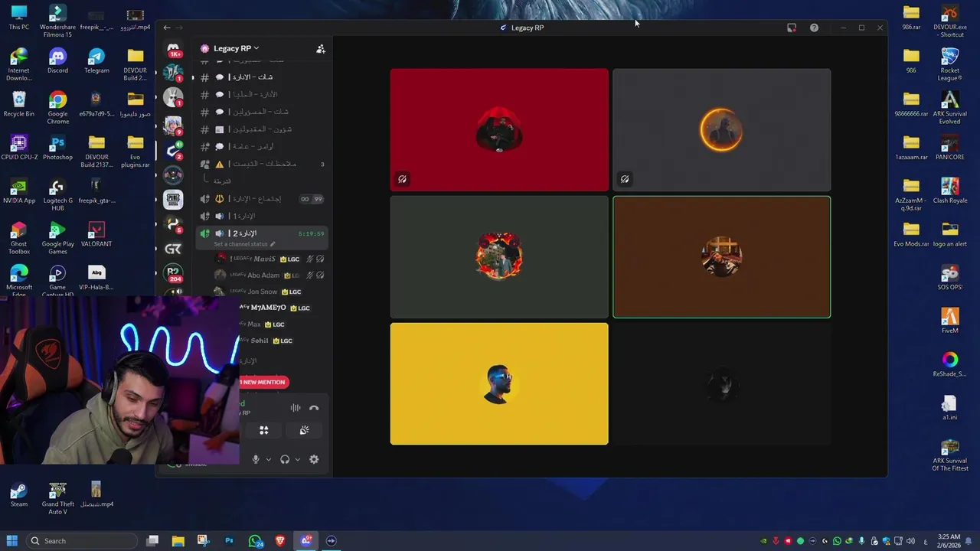Open the Discord inbox icon in title bar

792,28
